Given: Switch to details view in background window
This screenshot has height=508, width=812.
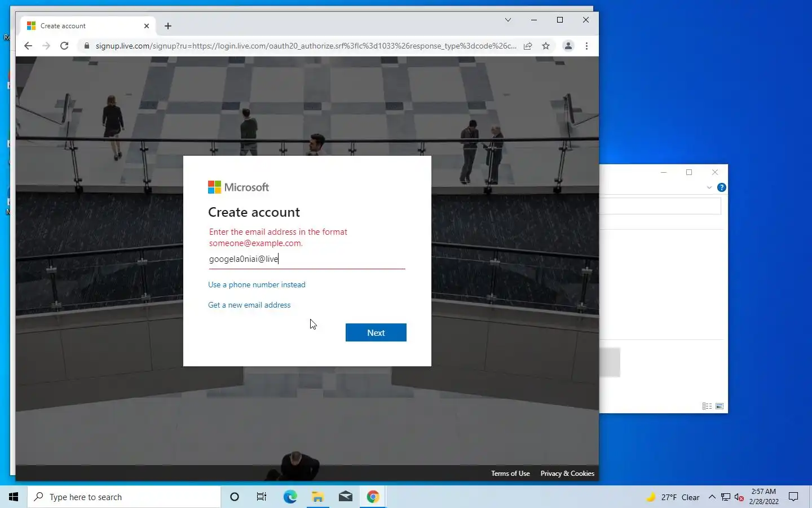Looking at the screenshot, I should click(x=707, y=406).
